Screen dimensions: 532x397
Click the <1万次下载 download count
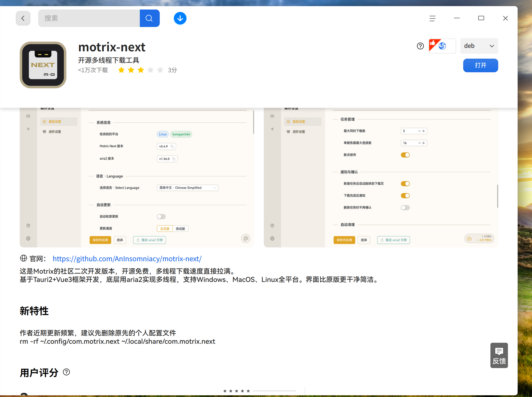pyautogui.click(x=93, y=70)
